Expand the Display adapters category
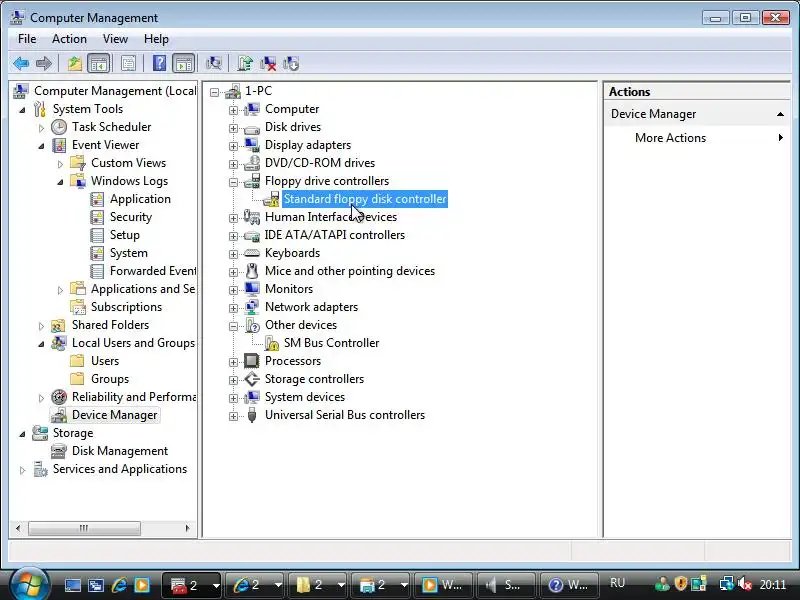The height and width of the screenshot is (600, 800). 233,146
